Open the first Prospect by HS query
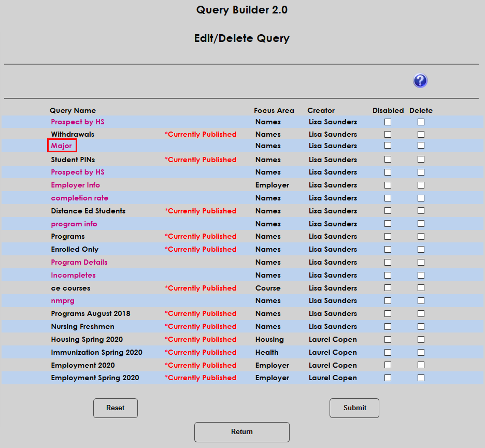 coord(78,122)
